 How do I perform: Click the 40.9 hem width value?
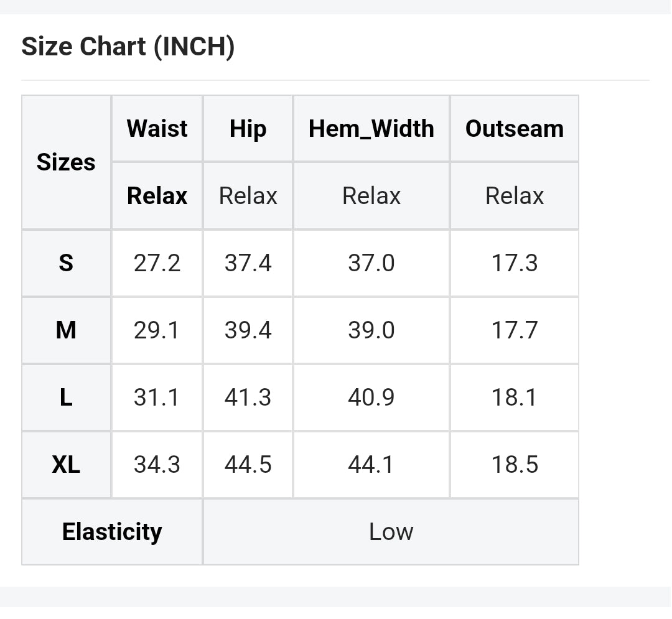(371, 398)
